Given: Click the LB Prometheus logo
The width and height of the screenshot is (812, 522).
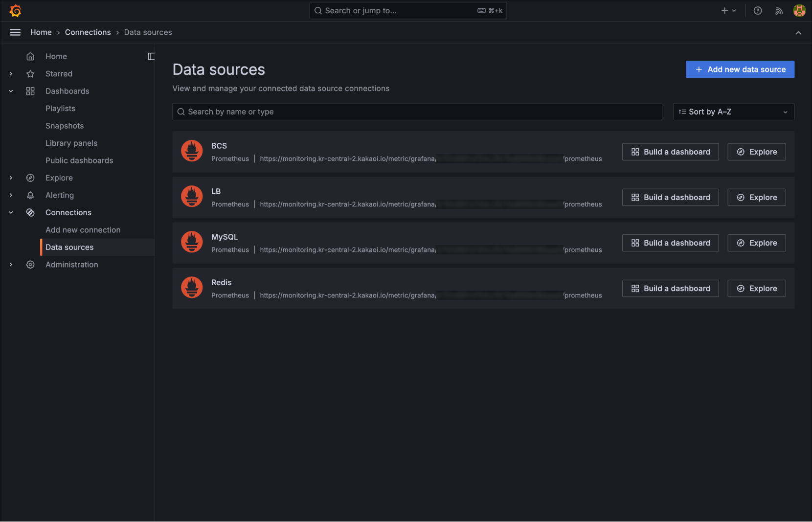Looking at the screenshot, I should click(x=192, y=196).
